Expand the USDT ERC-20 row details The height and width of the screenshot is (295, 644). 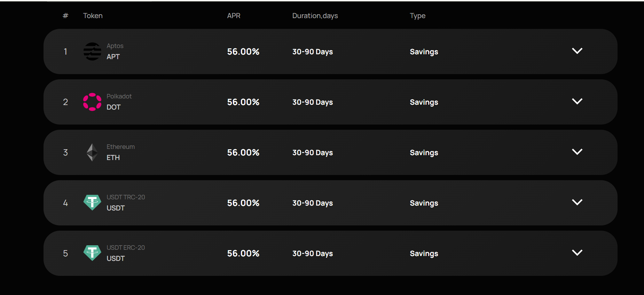click(x=577, y=253)
